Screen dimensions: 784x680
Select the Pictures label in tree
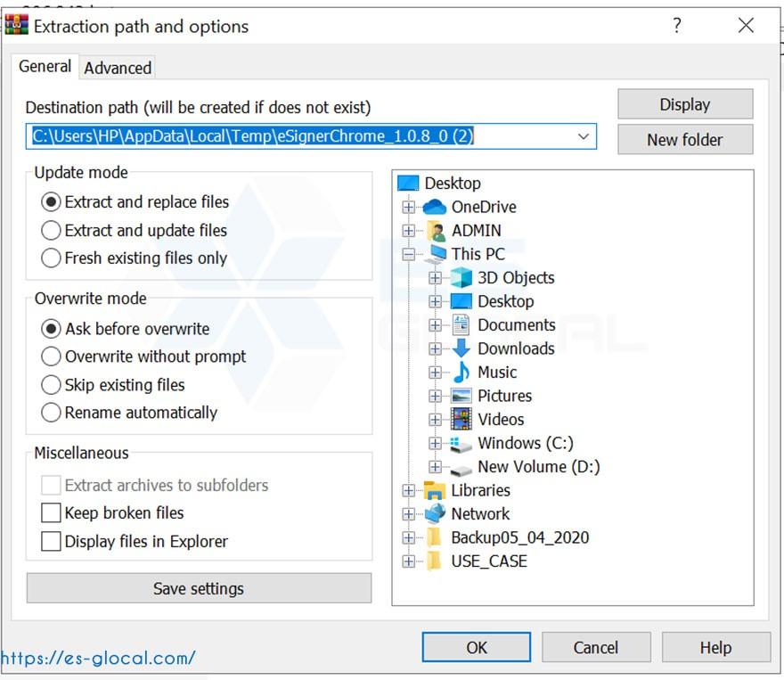click(x=504, y=396)
